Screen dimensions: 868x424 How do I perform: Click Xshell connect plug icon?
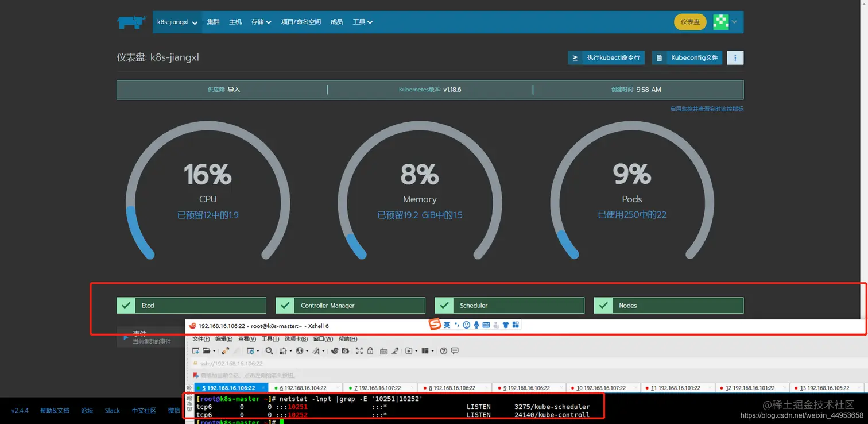point(225,350)
